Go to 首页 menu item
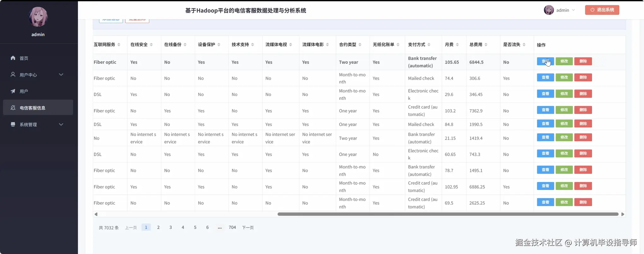This screenshot has height=254, width=644. [38, 58]
